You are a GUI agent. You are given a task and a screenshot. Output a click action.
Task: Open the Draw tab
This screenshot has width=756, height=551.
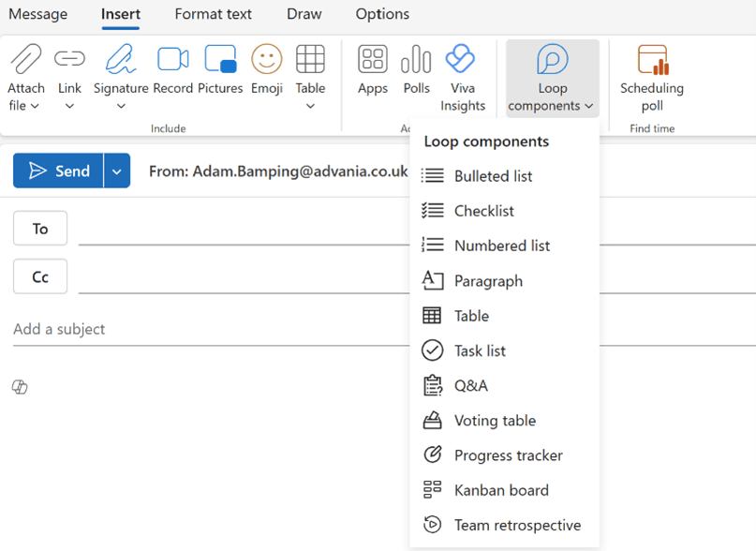click(x=304, y=14)
